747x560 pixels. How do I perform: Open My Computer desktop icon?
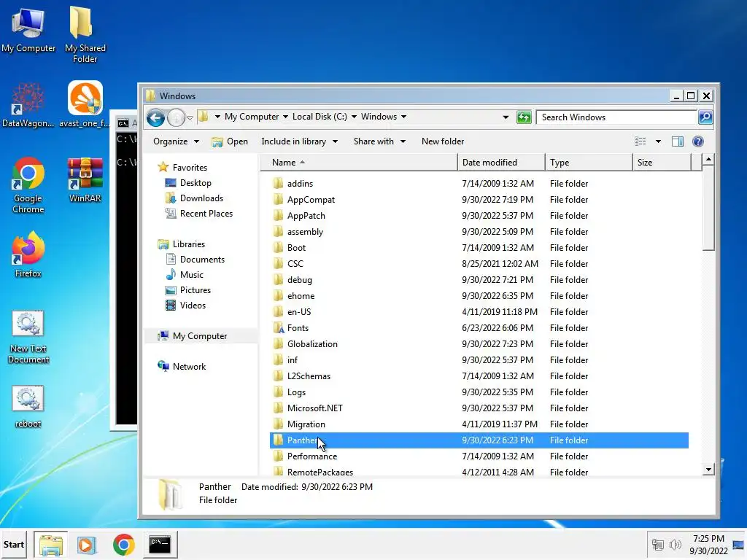tap(28, 29)
